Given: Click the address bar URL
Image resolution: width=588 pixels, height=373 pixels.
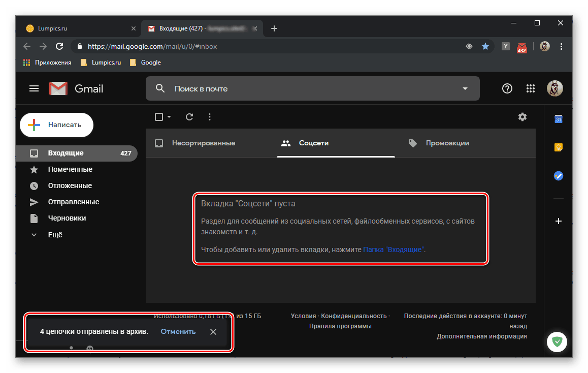Looking at the screenshot, I should (152, 47).
